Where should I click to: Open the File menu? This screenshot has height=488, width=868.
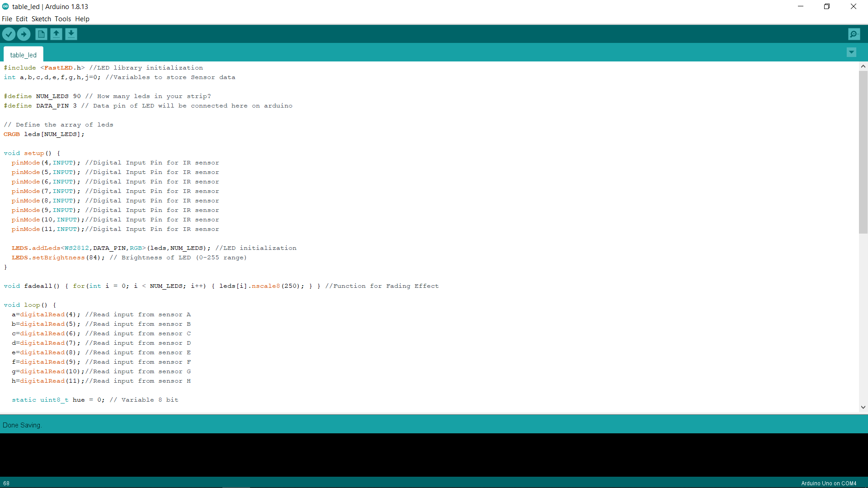pos(7,19)
